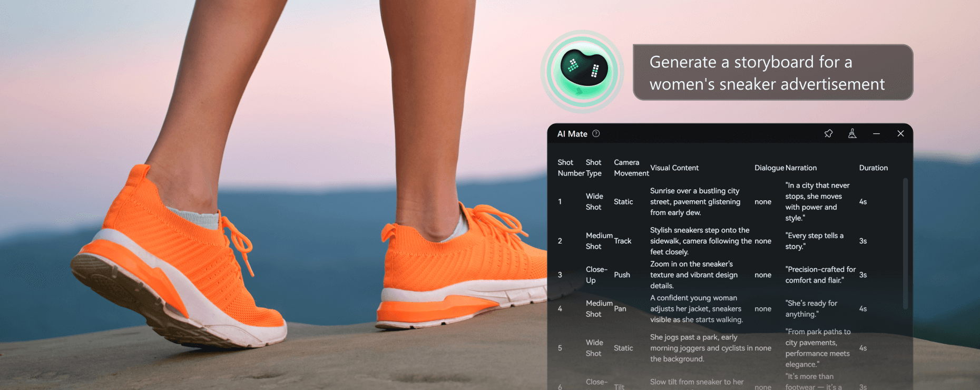
Task: Click the Shot Number column header
Action: pyautogui.click(x=571, y=168)
